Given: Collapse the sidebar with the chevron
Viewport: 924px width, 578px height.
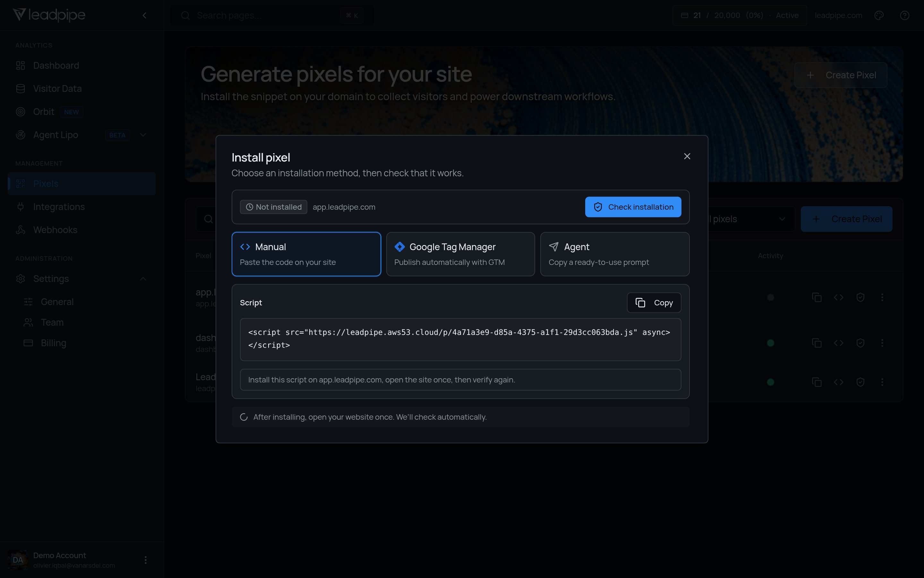Looking at the screenshot, I should point(144,15).
